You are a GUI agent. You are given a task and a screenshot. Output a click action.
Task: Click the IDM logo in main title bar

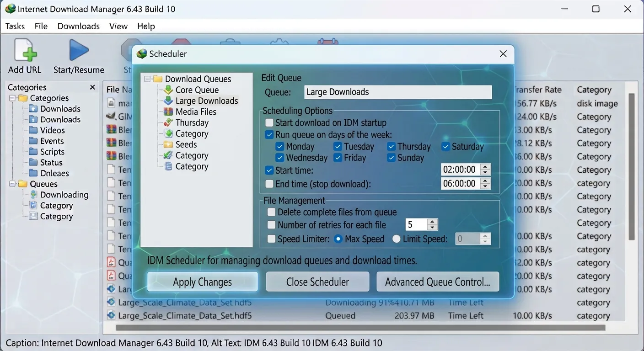(x=10, y=9)
